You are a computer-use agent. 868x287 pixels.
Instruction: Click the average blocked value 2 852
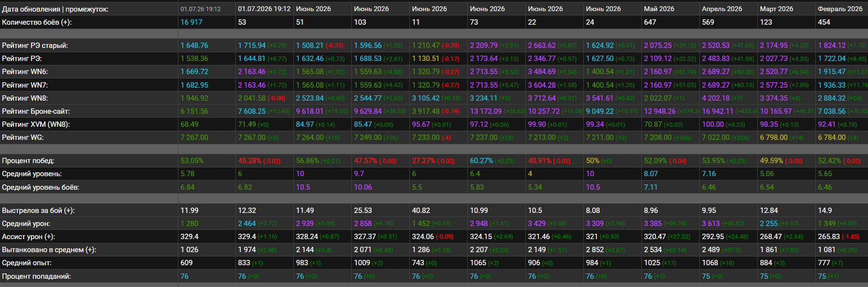pos(594,249)
